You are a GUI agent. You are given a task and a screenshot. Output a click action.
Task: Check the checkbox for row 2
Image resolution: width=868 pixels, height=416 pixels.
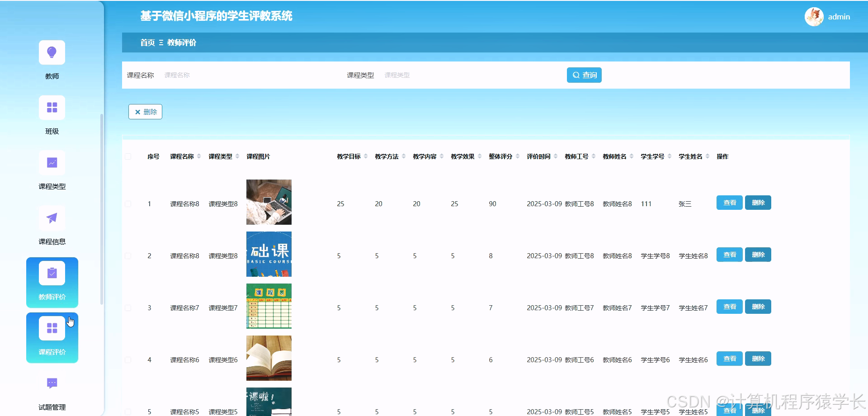128,256
